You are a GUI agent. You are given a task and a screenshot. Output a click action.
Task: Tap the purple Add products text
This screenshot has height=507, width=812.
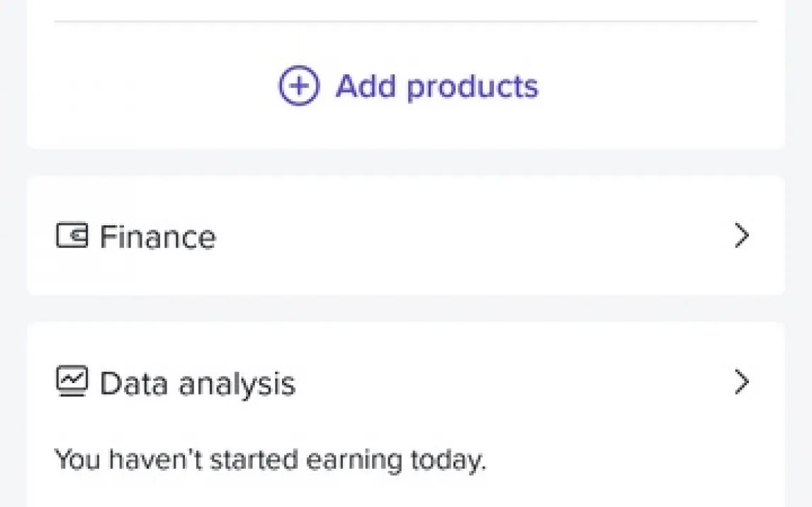[437, 86]
